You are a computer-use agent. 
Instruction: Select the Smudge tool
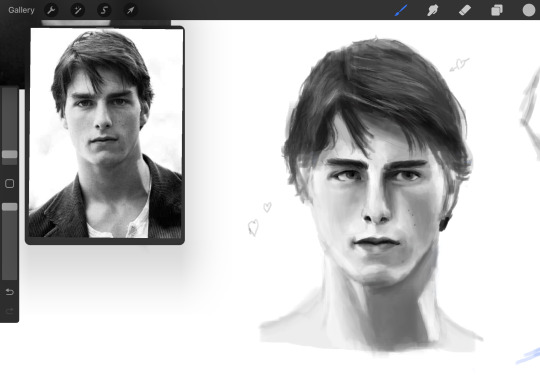[433, 10]
